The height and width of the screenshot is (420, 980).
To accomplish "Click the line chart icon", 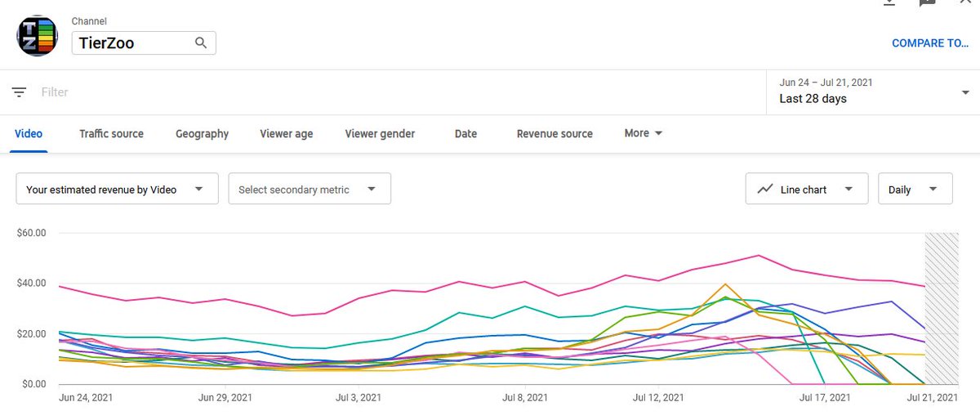I will [765, 189].
